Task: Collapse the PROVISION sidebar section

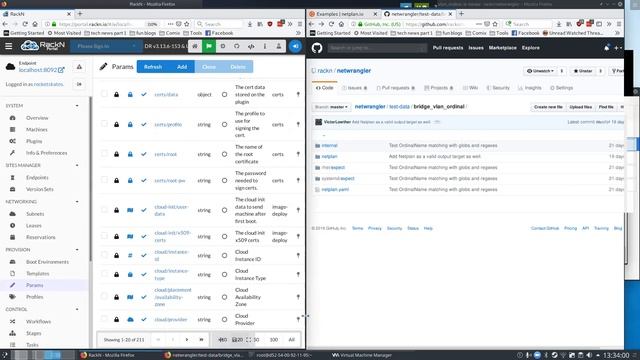Action: point(77,249)
